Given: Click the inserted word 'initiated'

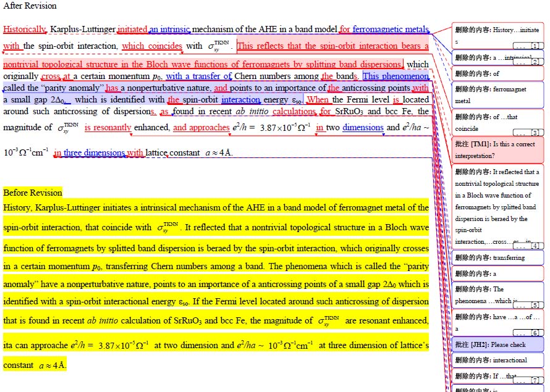Looking at the screenshot, I should [x=132, y=29].
